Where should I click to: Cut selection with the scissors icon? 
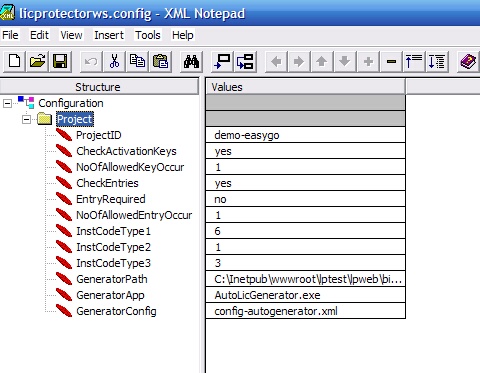pos(114,61)
